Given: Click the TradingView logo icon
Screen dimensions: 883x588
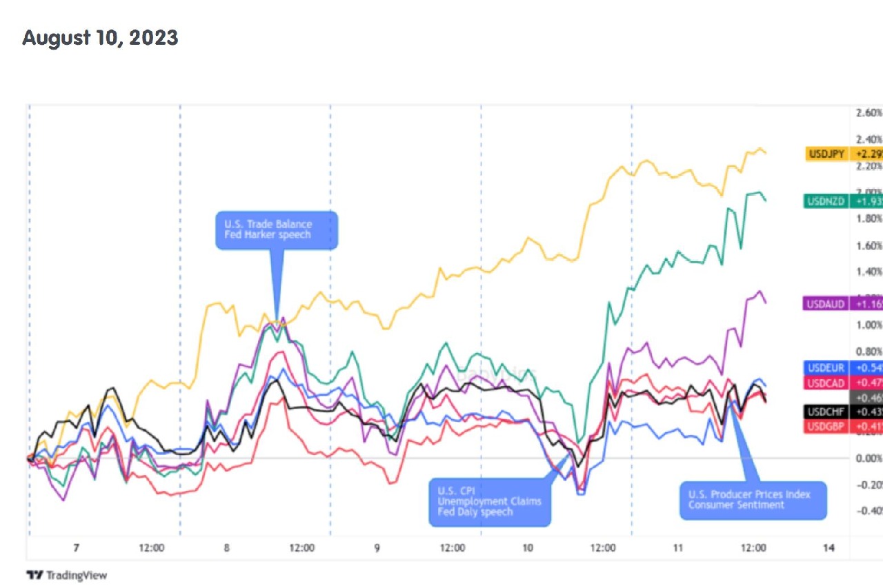Looking at the screenshot, I should [x=35, y=575].
